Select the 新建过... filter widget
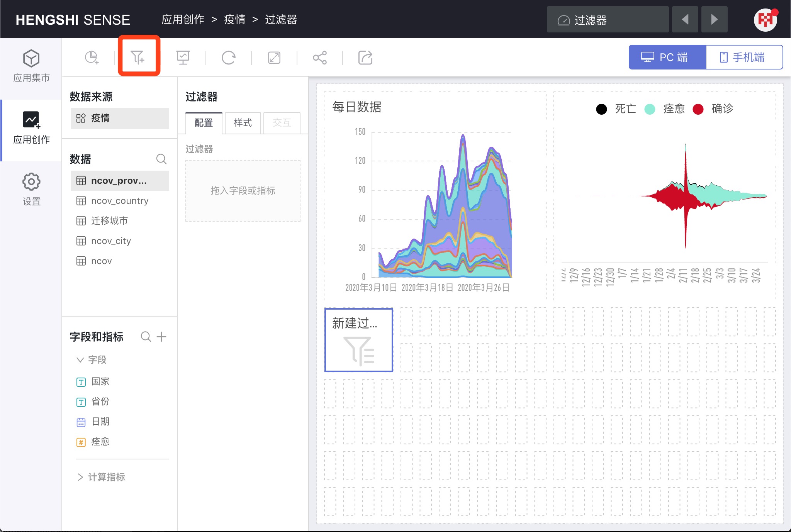The image size is (791, 532). tap(359, 340)
